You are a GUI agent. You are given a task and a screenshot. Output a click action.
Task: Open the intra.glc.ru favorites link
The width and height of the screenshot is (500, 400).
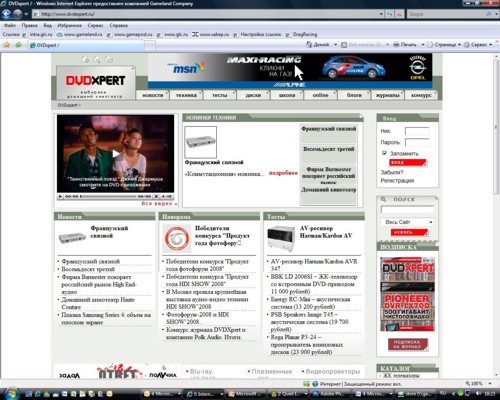[37, 34]
